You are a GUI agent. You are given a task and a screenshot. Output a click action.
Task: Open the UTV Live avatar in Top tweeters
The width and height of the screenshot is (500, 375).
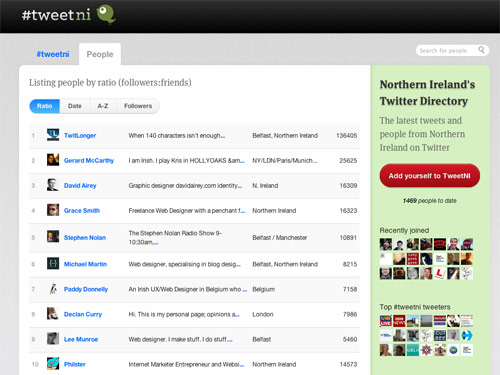coord(386,321)
